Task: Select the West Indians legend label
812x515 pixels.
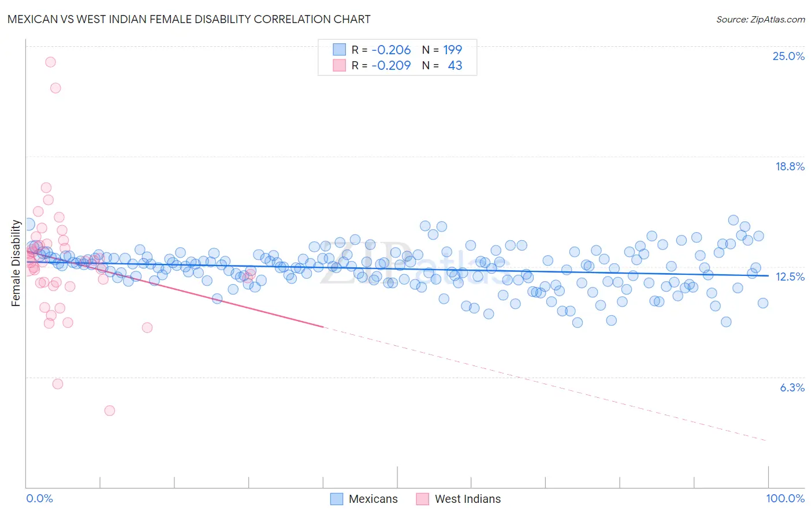Action: 468,499
